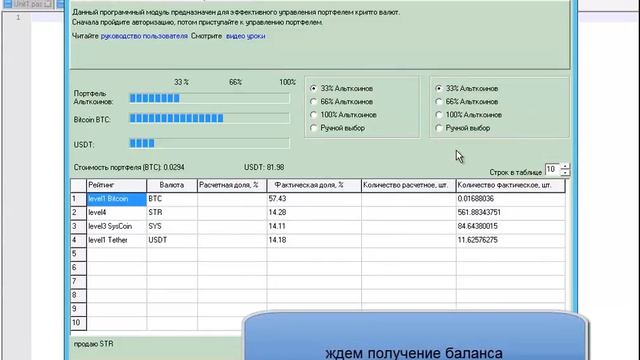The width and height of the screenshot is (640, 360).
Task: Click the Количество расчетное, шт. column header
Action: point(409,185)
